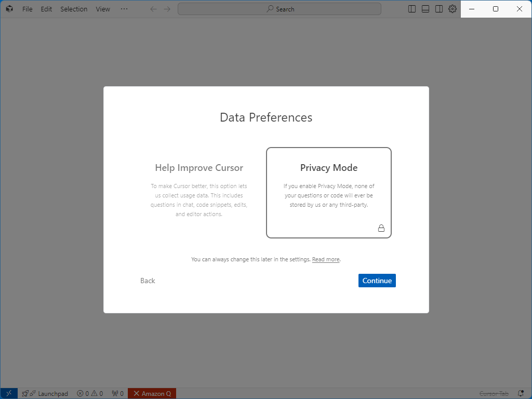Open the Selection menu
Screen dimensions: 532x399
pyautogui.click(x=74, y=9)
